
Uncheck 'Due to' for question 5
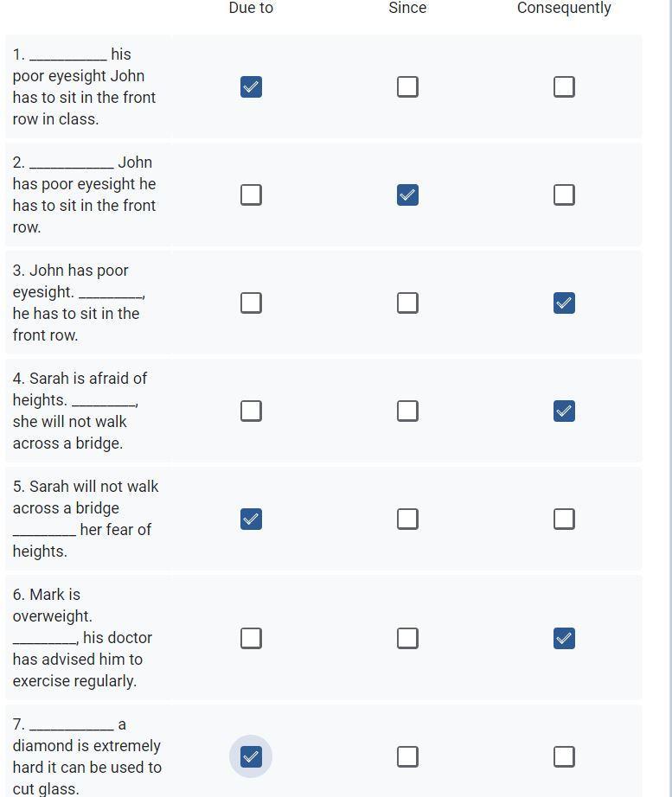[x=251, y=519]
